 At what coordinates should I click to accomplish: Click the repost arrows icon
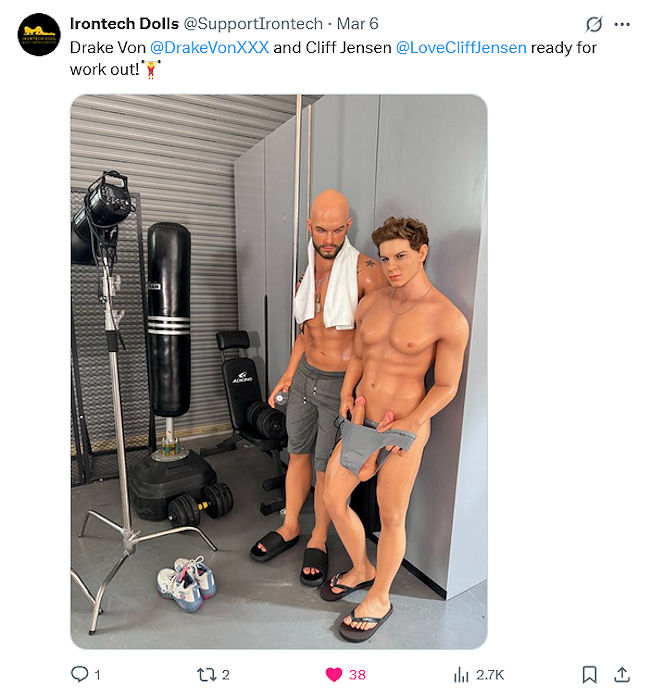206,675
